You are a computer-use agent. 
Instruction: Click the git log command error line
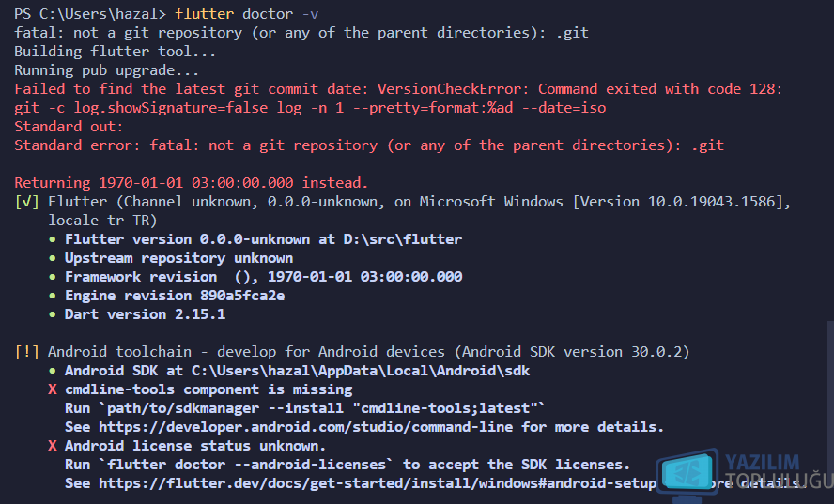tap(310, 108)
